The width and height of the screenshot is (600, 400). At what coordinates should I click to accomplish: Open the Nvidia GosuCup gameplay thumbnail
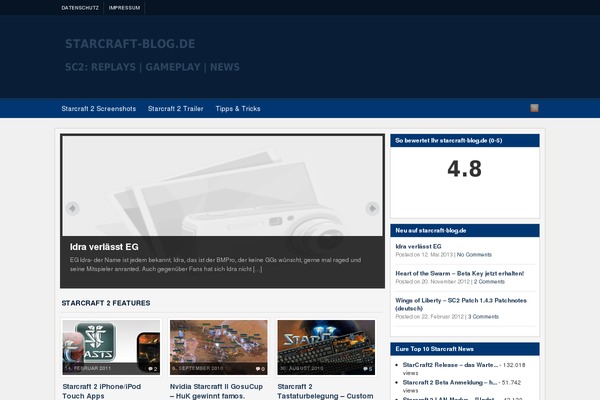click(218, 347)
